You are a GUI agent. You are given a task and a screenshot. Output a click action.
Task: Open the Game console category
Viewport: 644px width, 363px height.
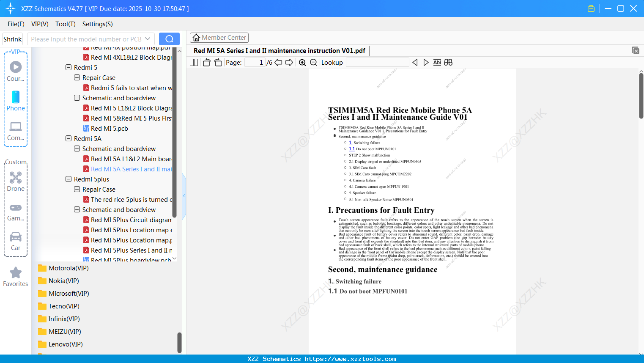click(x=16, y=212)
